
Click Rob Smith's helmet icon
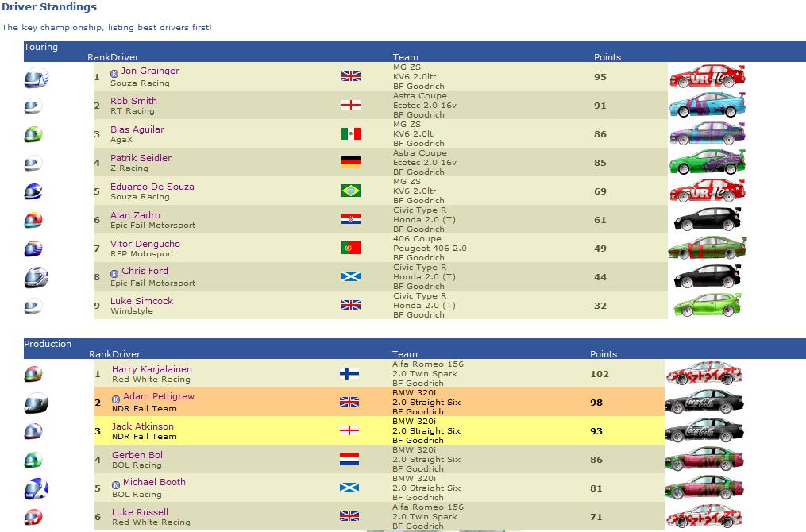click(33, 106)
